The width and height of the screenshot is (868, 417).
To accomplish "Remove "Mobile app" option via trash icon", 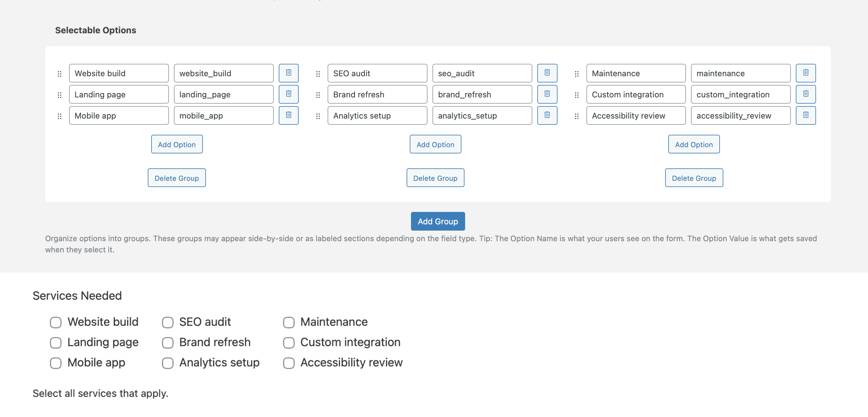I will pos(288,115).
